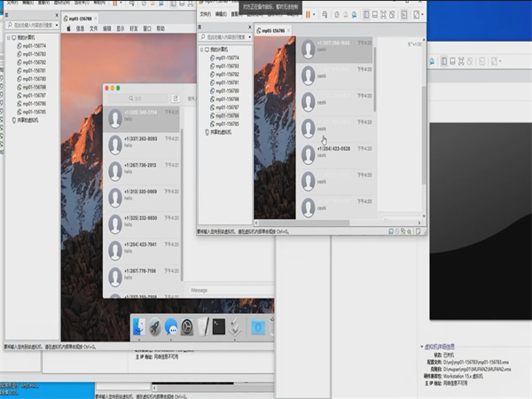Open Finder in the macOS dock

pos(138,328)
